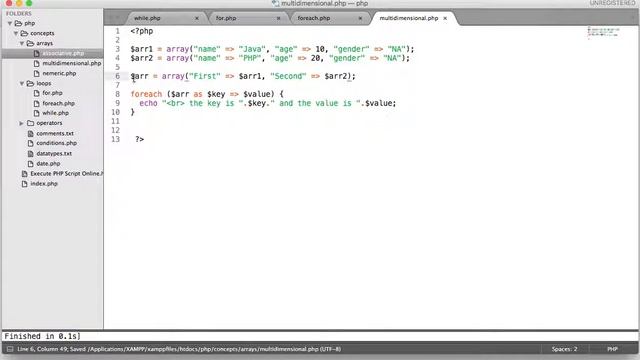Click file icon beside multidimensional.php in sidebar
Screen dimensions: 640x360
click(37, 63)
